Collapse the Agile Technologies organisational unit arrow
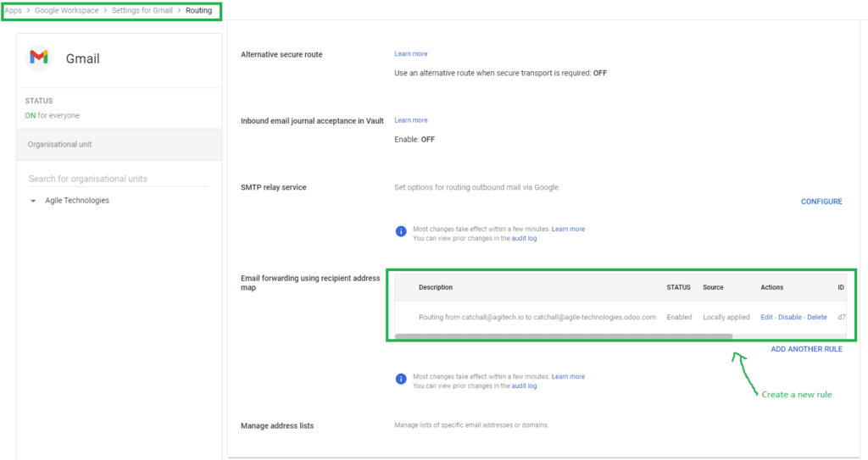Viewport: 868px width, 460px height. [33, 201]
